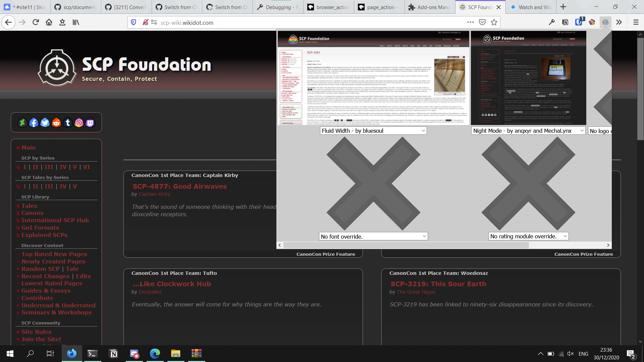Expand the Fluid Width theme dropdown
This screenshot has width=644, height=362.
[x=373, y=131]
